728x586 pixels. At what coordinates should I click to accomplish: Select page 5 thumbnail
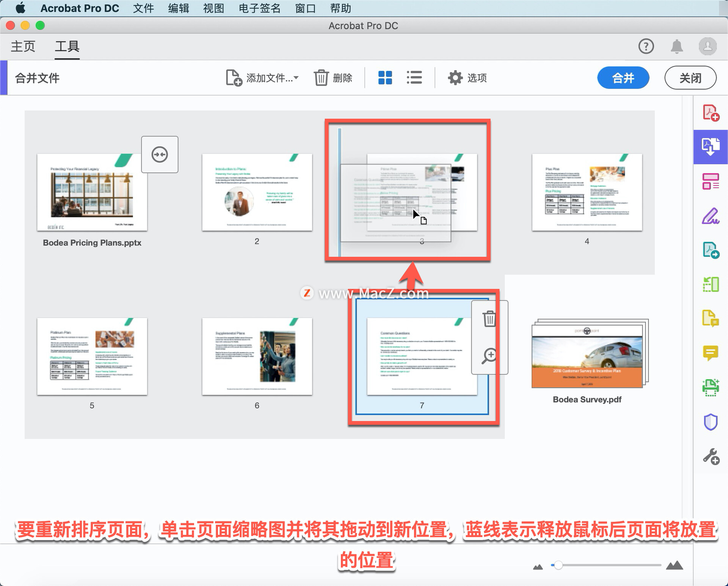92,356
